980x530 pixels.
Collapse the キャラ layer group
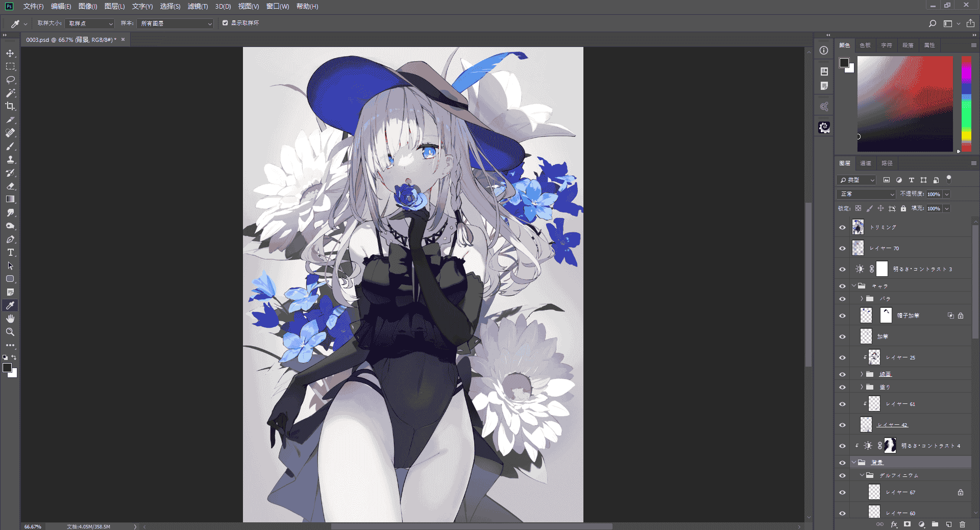coord(854,286)
